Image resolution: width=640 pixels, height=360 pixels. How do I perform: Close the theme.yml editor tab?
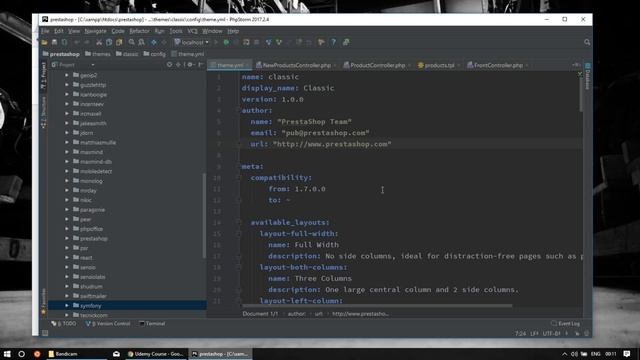coord(247,65)
